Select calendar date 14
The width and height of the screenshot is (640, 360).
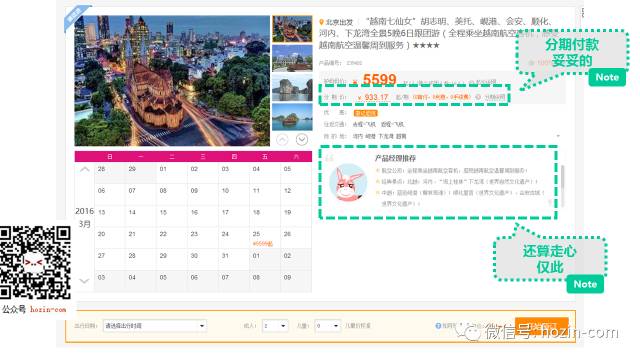141,216
